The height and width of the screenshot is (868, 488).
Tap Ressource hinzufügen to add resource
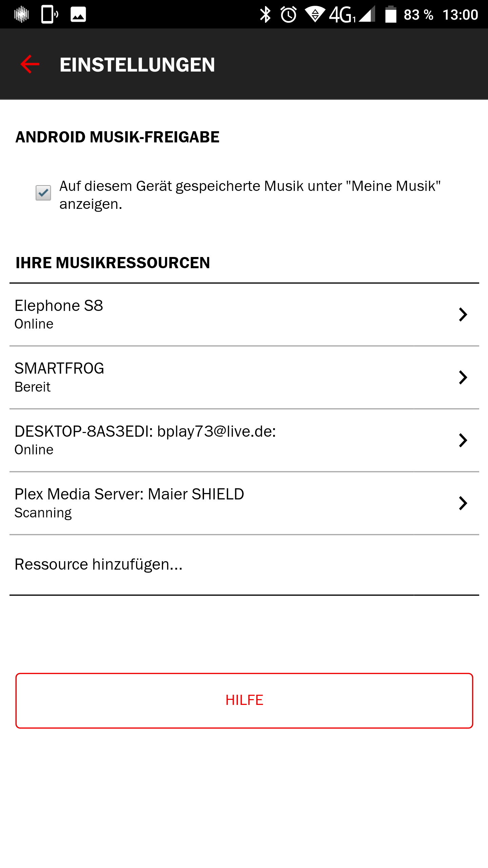tap(99, 565)
